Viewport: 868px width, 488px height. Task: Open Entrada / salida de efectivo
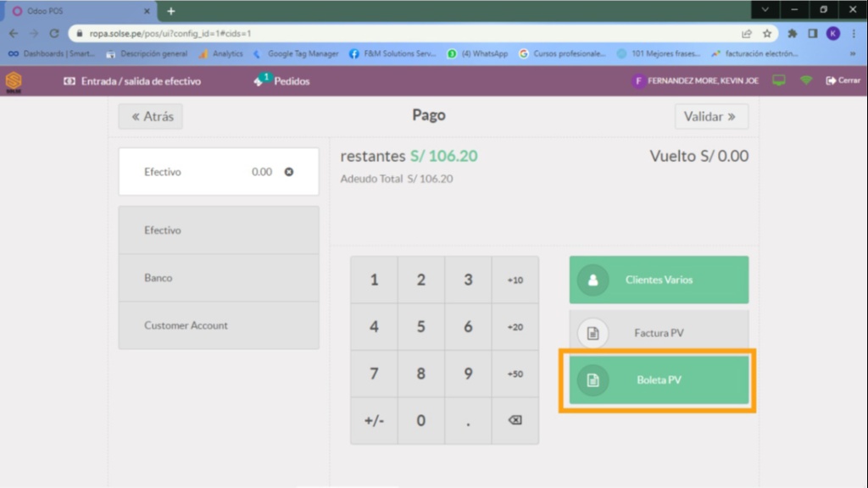click(x=132, y=81)
